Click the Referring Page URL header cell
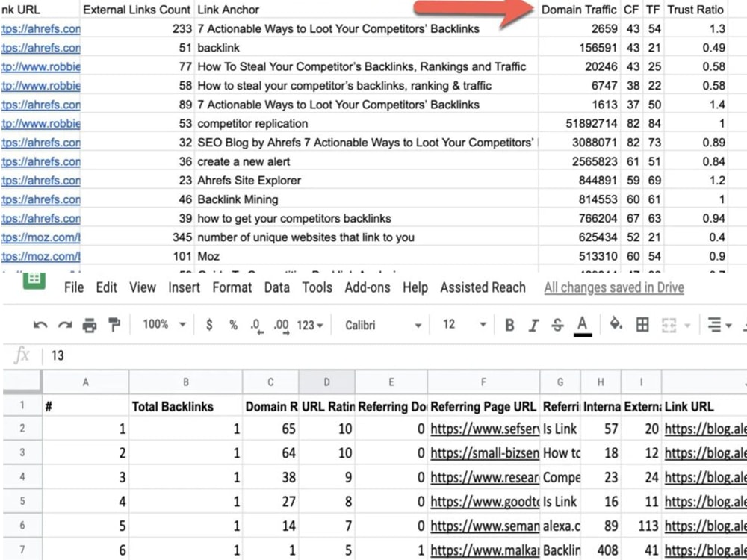Viewport: 747px width, 560px height. pyautogui.click(x=483, y=405)
